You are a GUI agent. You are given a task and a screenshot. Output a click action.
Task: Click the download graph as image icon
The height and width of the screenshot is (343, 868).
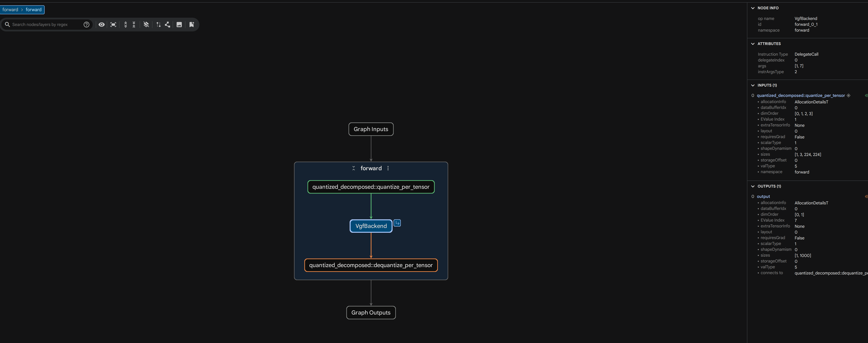click(x=179, y=24)
